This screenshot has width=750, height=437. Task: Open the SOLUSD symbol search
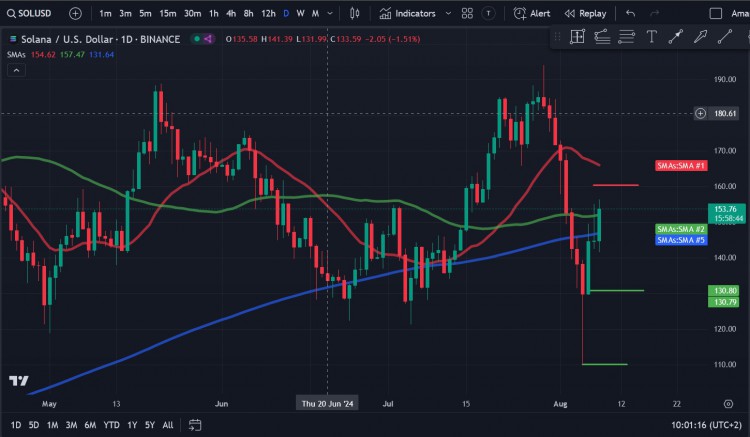pos(29,13)
